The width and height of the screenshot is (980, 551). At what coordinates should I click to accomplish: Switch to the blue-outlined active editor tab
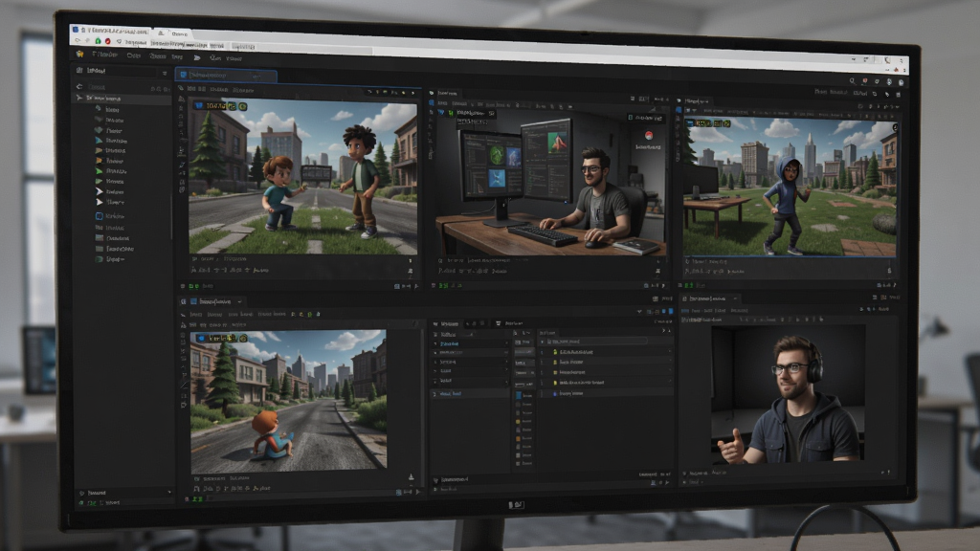coord(226,75)
